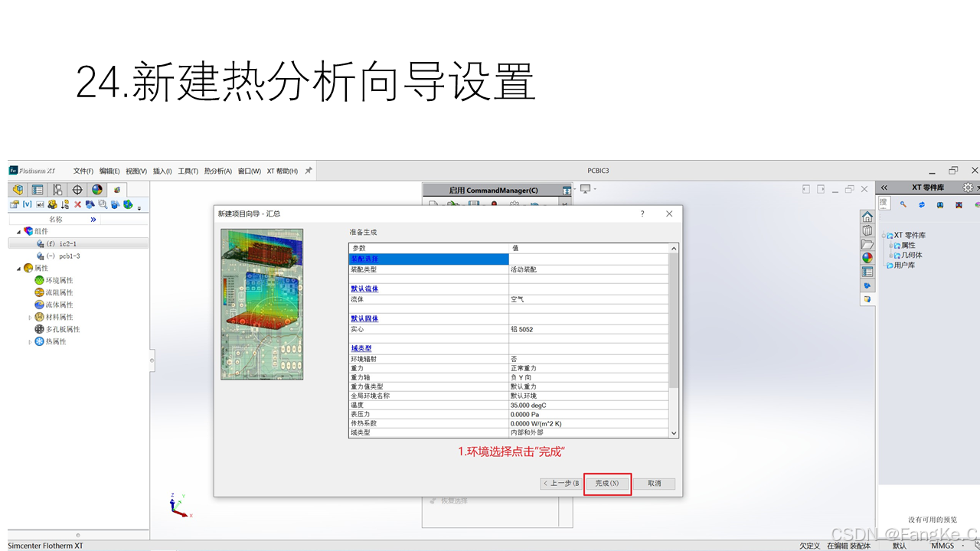Open the XT 帮助(H) menu

[x=283, y=171]
